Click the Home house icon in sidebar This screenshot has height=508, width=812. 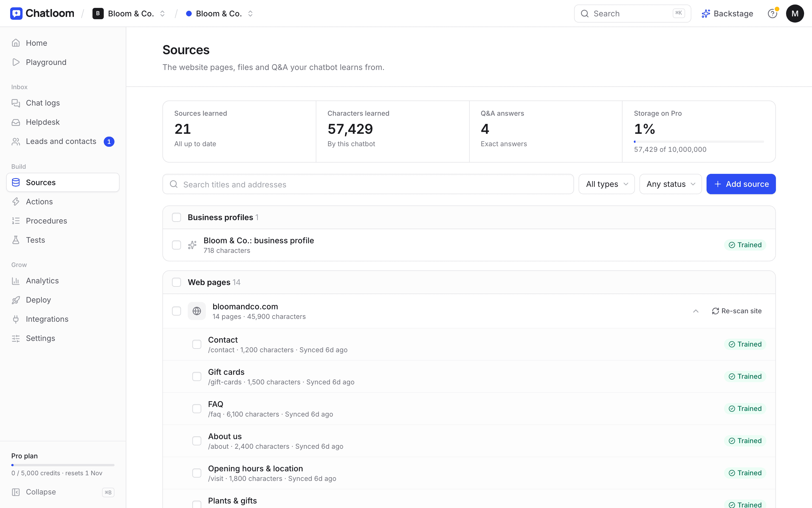[16, 43]
